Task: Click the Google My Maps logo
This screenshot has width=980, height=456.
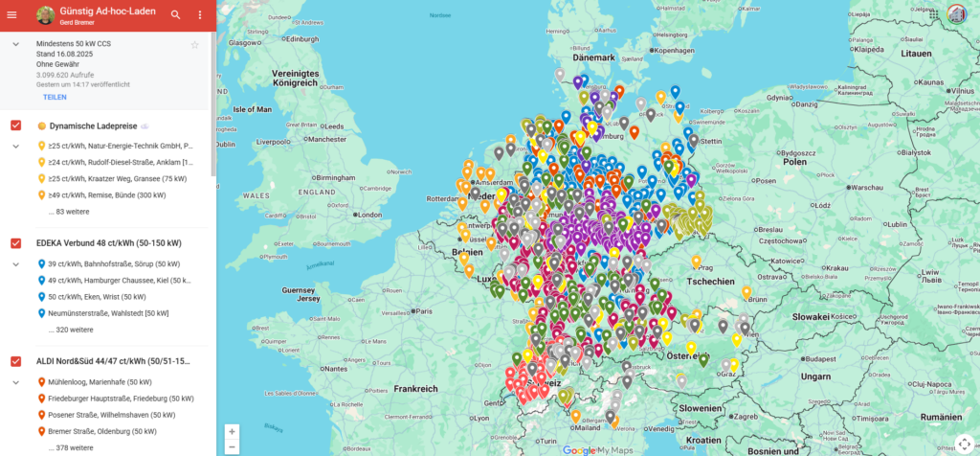Action: [x=597, y=450]
